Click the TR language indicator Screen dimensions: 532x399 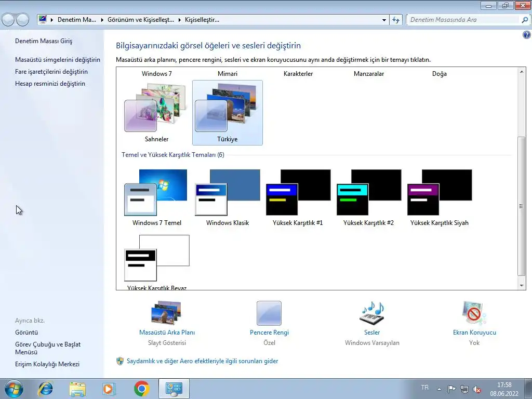424,388
